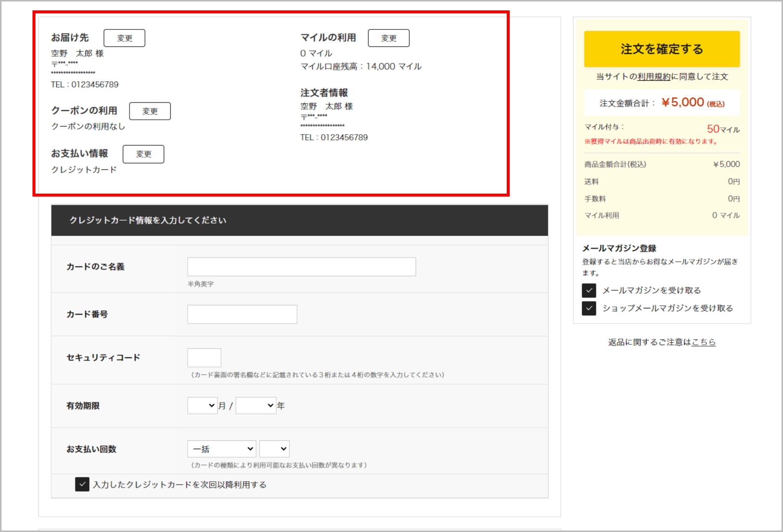This screenshot has height=532, width=783.
Task: Click the セキュリティコード input box
Action: (x=204, y=358)
